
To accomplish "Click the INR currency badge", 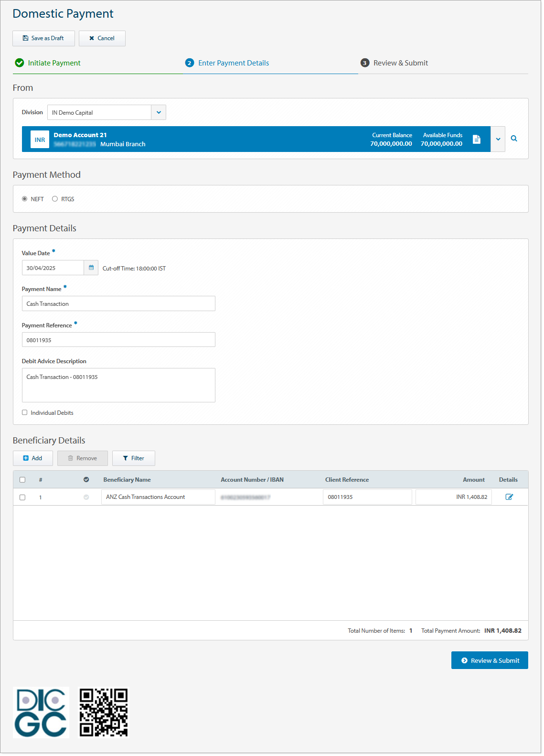I will [x=40, y=140].
